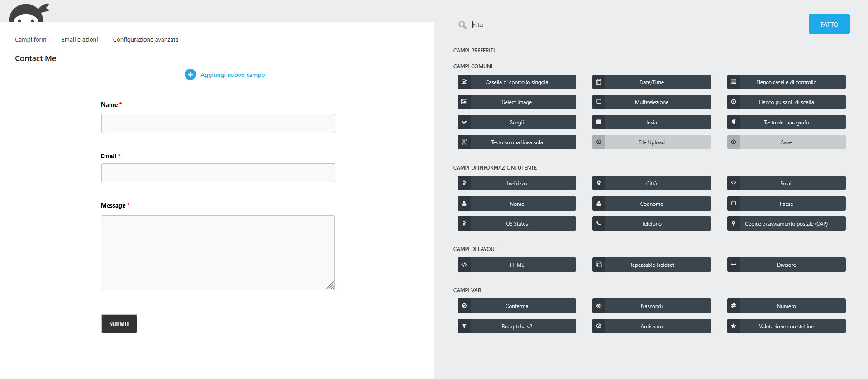Click the CAMPI DI INFORMAZIONI UTENTE heading

click(495, 168)
